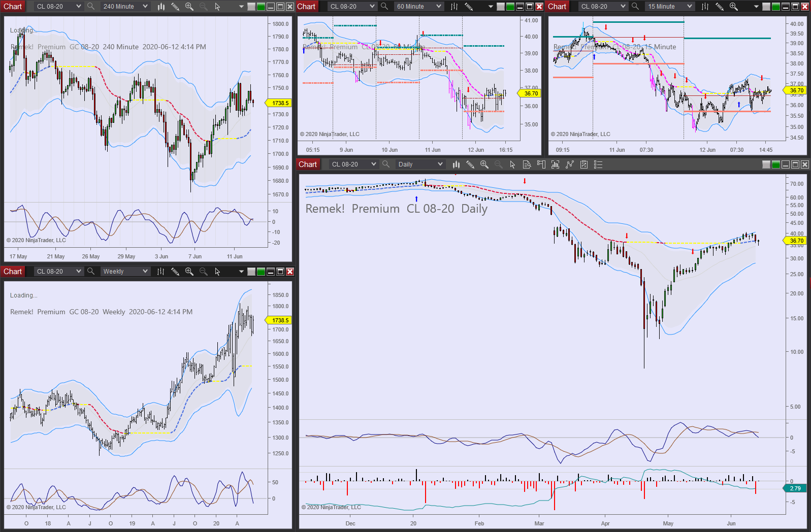Click the 1738.5 price marker on 240 Minute chart
This screenshot has width=811, height=532.
[278, 103]
